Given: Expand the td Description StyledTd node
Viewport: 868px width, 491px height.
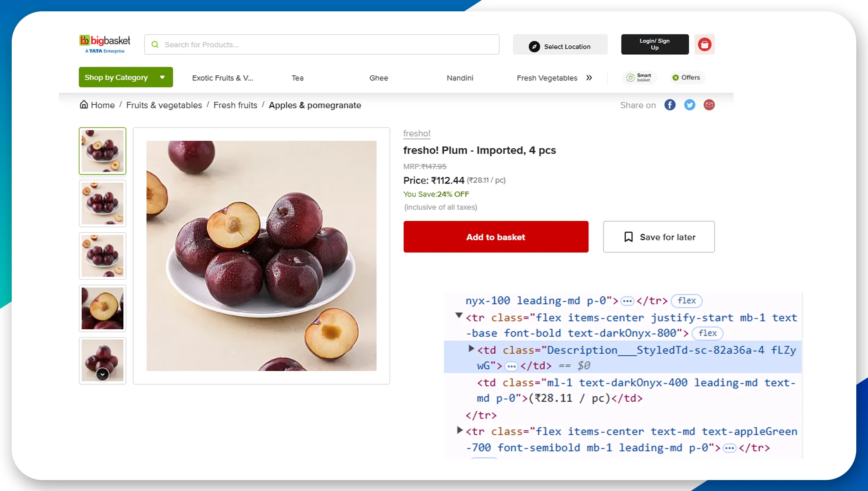Looking at the screenshot, I should (x=471, y=348).
